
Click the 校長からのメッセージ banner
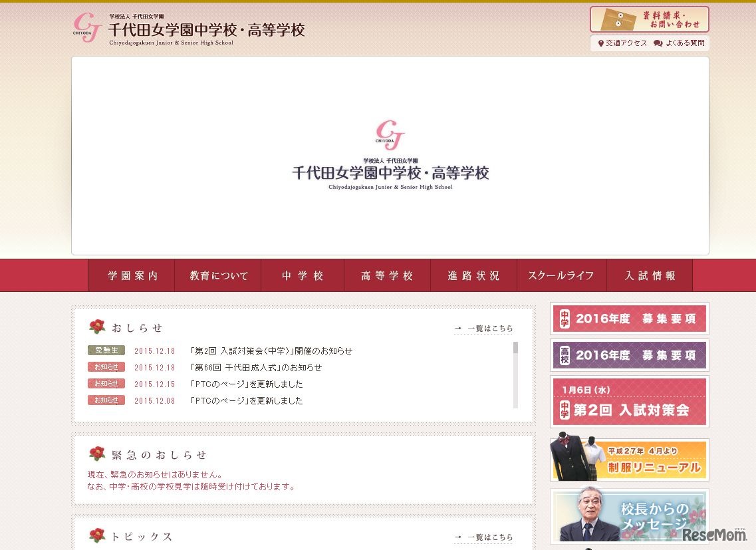(628, 515)
